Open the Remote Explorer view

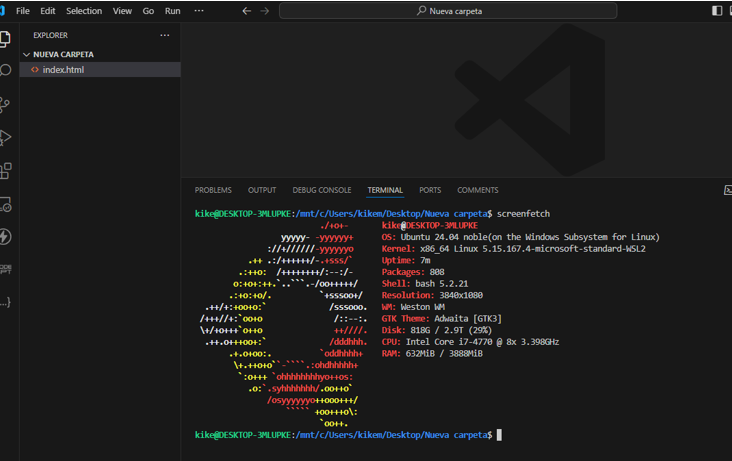pyautogui.click(x=6, y=204)
